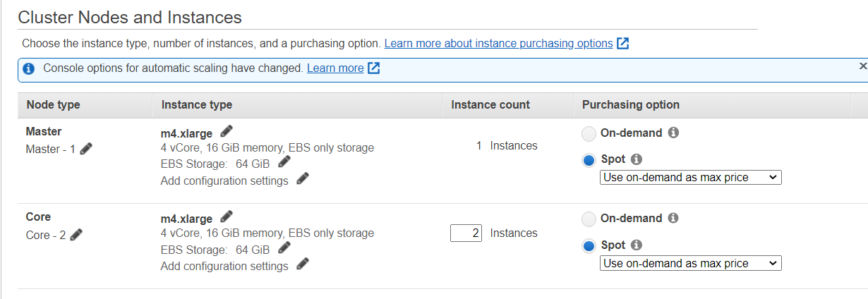This screenshot has width=868, height=299.
Task: Edit Master configuration settings pencil icon
Action: coord(303,179)
